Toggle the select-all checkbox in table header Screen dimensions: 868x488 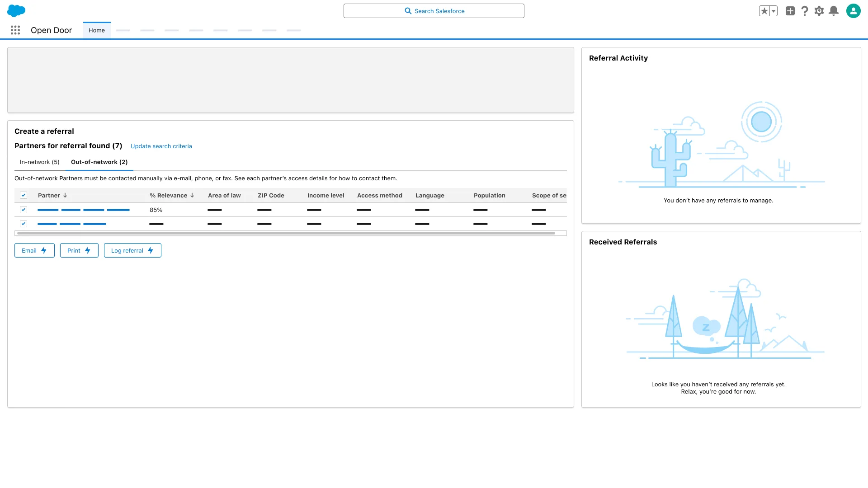point(24,195)
